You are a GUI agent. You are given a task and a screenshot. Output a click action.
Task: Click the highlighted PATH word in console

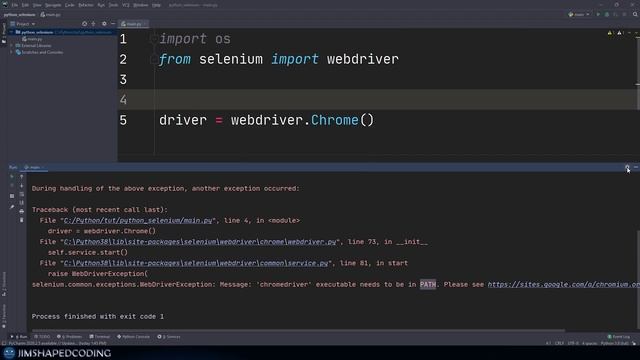(428, 284)
